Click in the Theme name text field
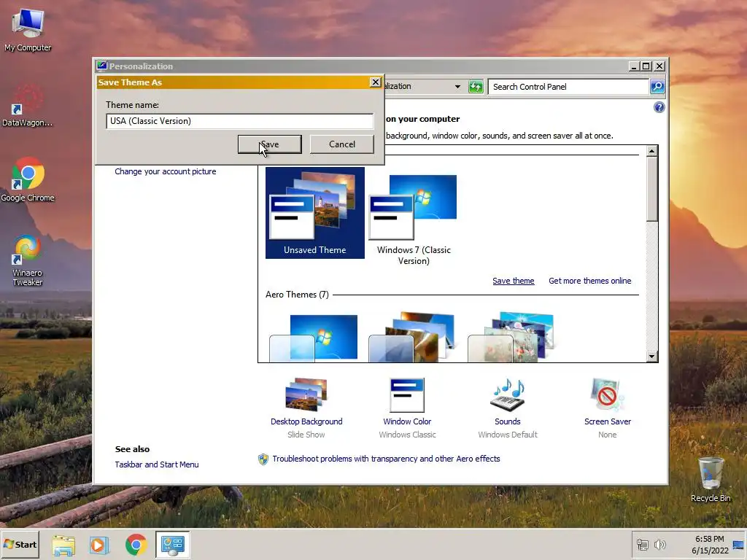This screenshot has width=747, height=560. tap(239, 121)
